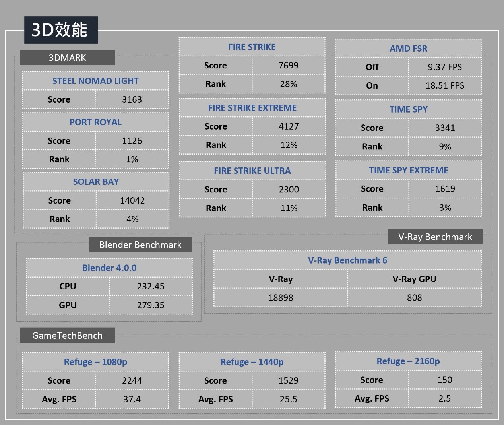504x425 pixels.
Task: Click the V-Ray Benchmark section label
Action: click(435, 237)
